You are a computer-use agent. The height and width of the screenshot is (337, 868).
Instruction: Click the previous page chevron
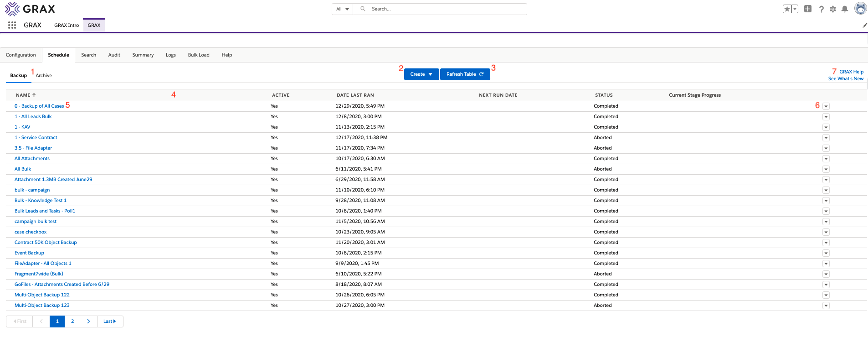[41, 321]
